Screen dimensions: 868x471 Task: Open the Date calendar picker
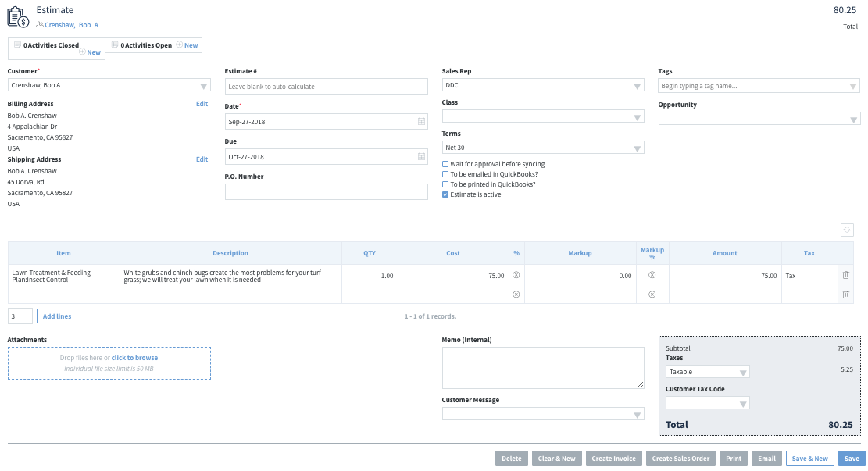pos(420,121)
